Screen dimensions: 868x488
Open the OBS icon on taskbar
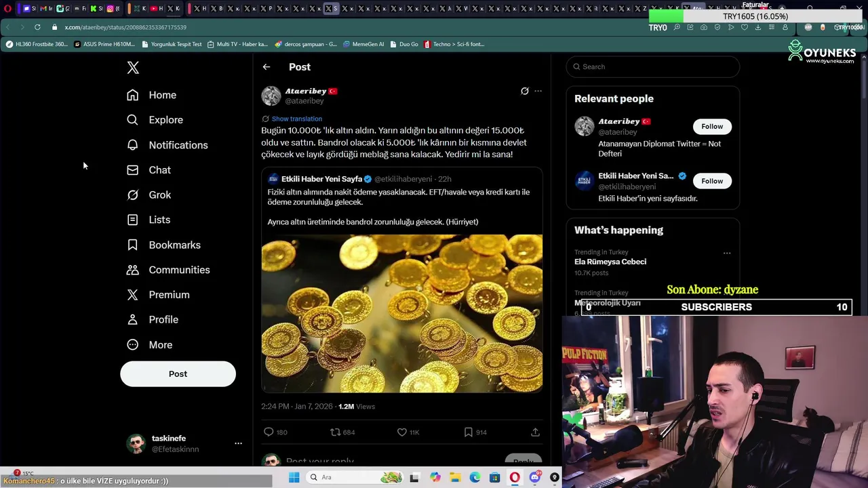pyautogui.click(x=555, y=477)
